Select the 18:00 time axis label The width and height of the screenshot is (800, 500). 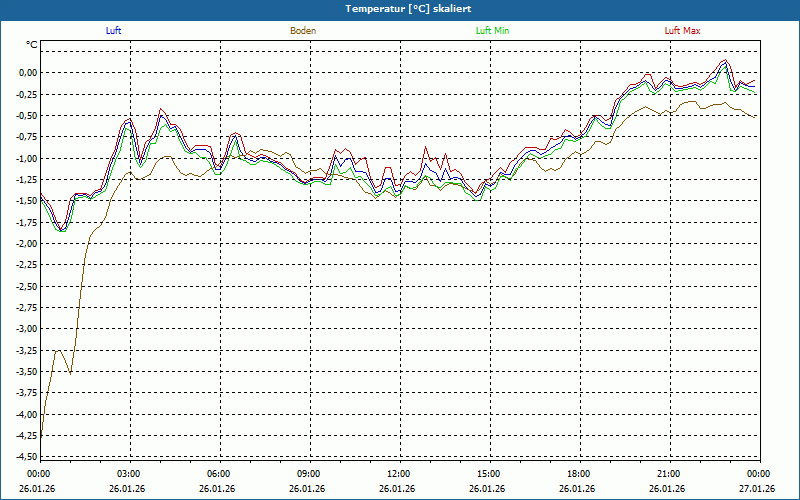coord(578,474)
